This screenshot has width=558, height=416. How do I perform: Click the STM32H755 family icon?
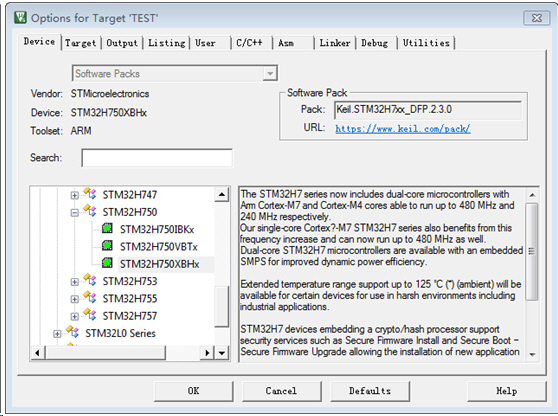pyautogui.click(x=90, y=297)
